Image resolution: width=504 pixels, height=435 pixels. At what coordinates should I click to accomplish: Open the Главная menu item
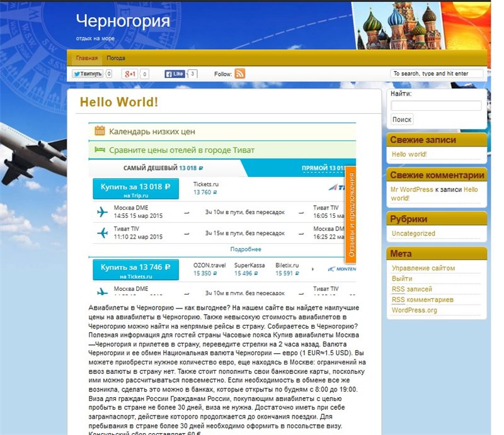87,58
